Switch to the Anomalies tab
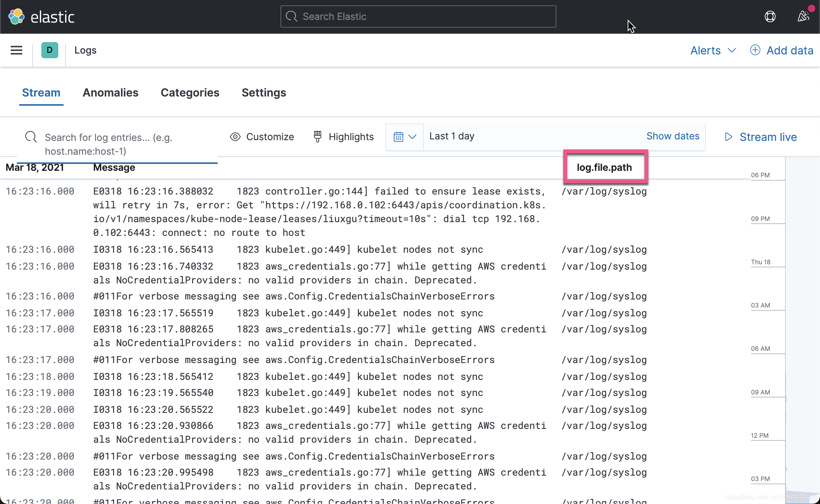The height and width of the screenshot is (504, 820). coord(110,93)
